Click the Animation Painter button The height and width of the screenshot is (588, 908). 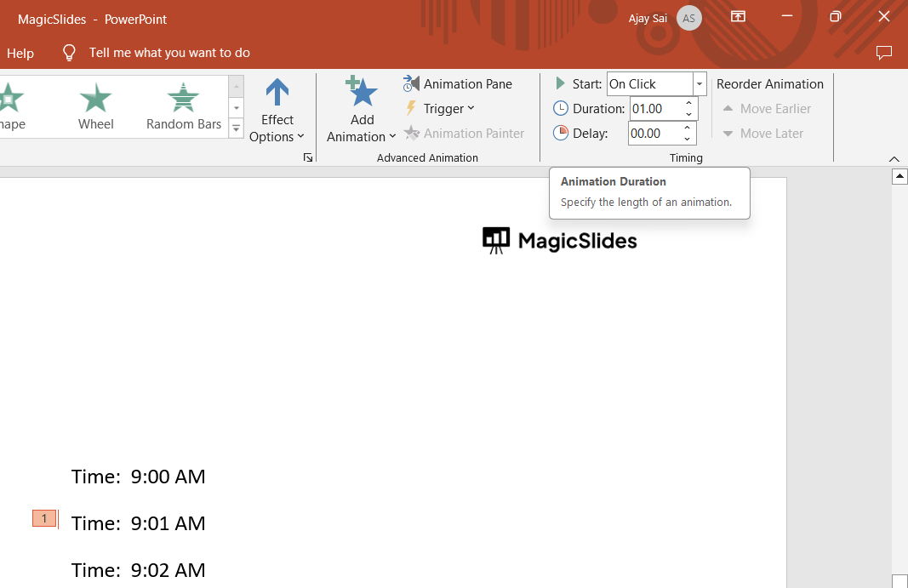pos(464,134)
